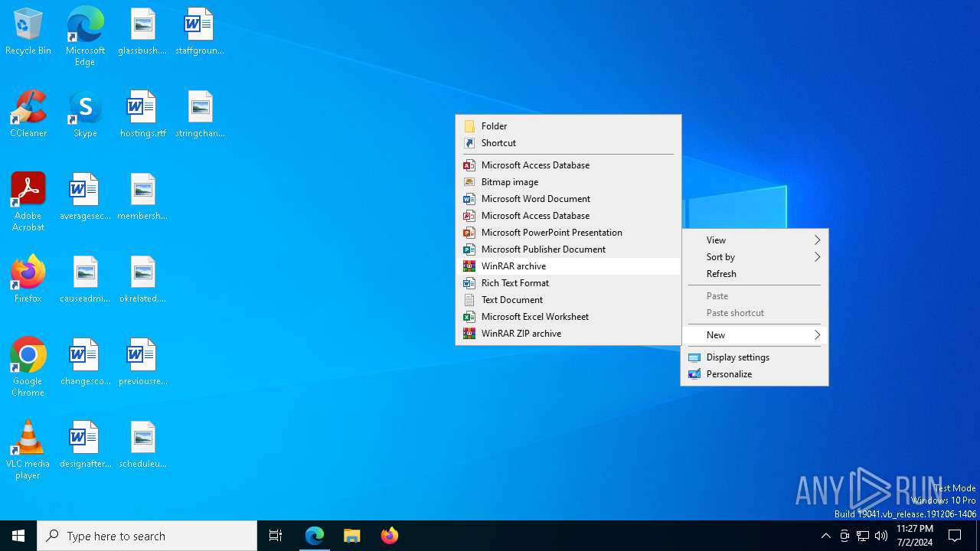Choose Refresh in the context menu
980x551 pixels.
[x=754, y=274]
